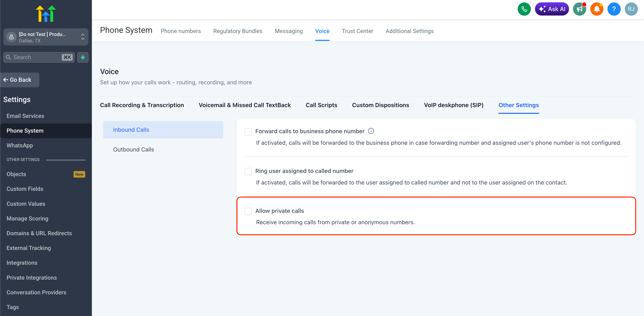This screenshot has height=316, width=644.
Task: Check Ring user assigned to called number
Action: click(x=248, y=171)
